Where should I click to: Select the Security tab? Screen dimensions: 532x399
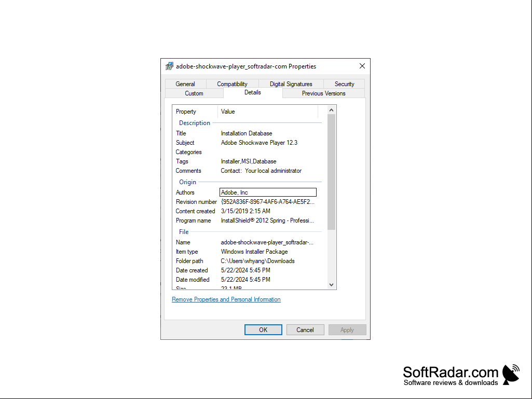(345, 84)
